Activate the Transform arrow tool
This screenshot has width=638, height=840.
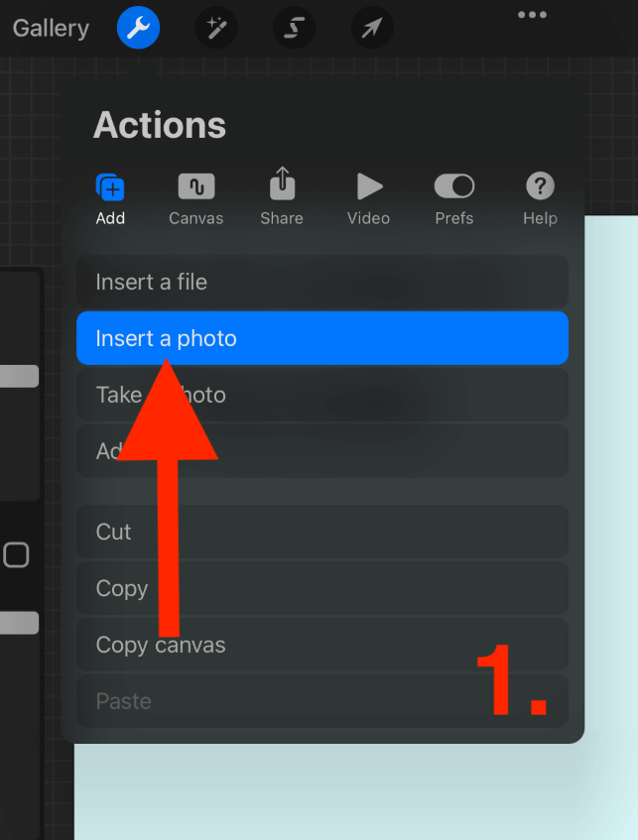coord(371,28)
